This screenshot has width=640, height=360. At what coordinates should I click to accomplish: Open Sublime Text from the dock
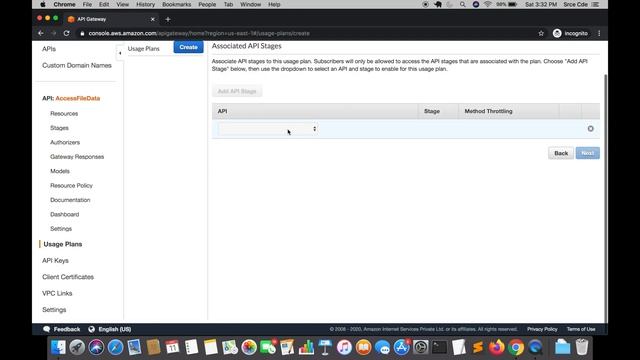[x=478, y=347]
